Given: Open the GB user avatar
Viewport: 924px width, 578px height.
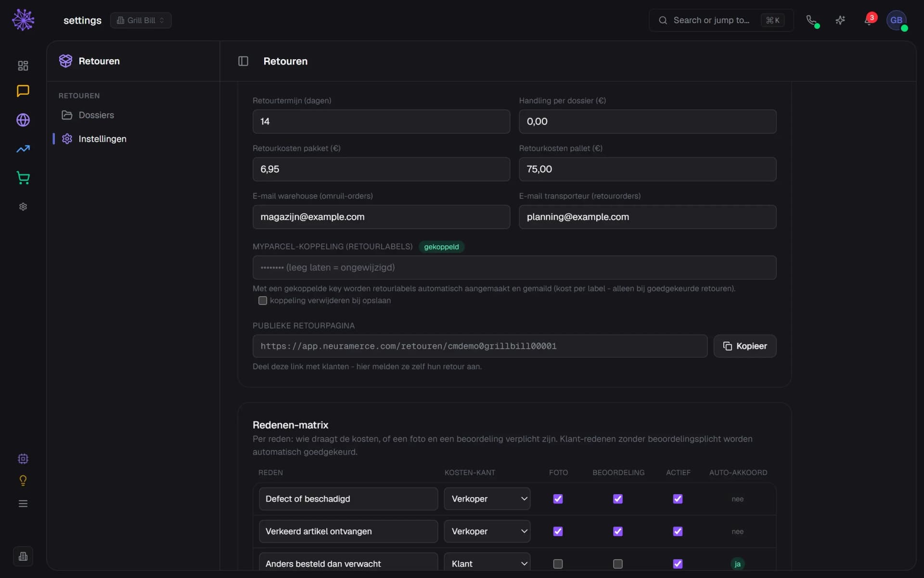Looking at the screenshot, I should click(897, 20).
